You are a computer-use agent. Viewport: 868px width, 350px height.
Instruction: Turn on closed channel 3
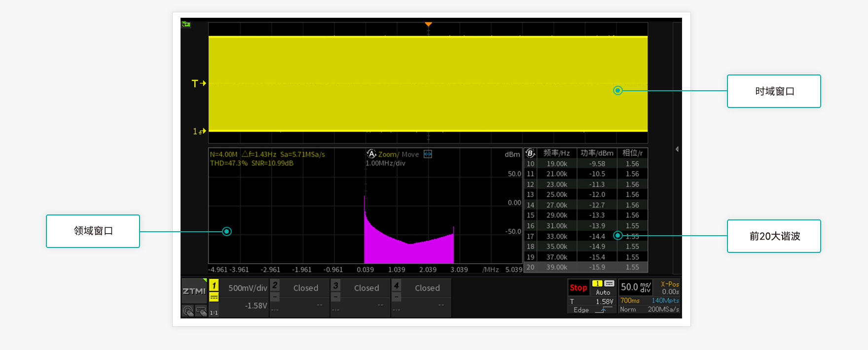tap(336, 285)
